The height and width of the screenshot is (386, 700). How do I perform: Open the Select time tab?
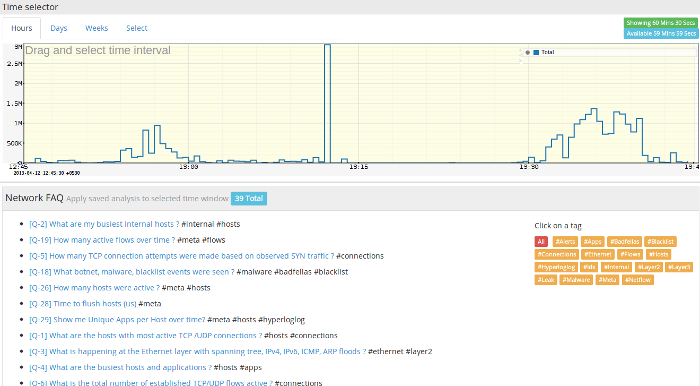137,28
